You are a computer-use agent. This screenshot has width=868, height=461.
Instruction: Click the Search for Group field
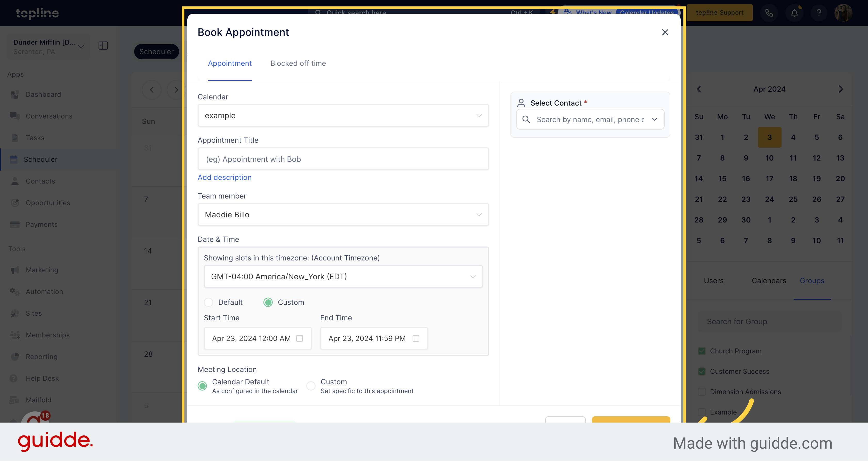pyautogui.click(x=770, y=322)
